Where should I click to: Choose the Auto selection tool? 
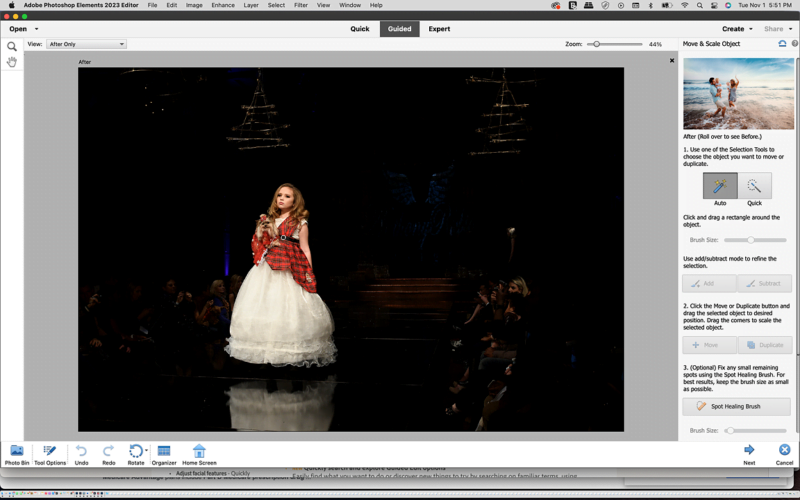click(720, 187)
